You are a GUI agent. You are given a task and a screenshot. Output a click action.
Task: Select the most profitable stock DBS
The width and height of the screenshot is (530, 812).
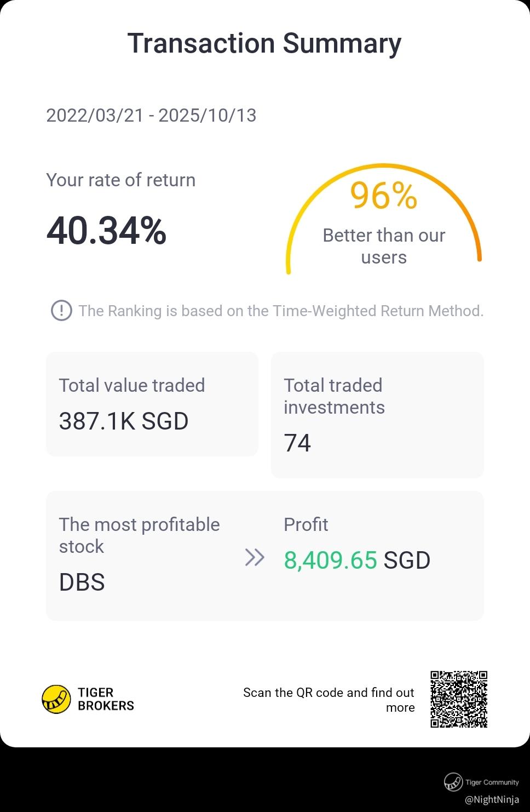pos(82,582)
